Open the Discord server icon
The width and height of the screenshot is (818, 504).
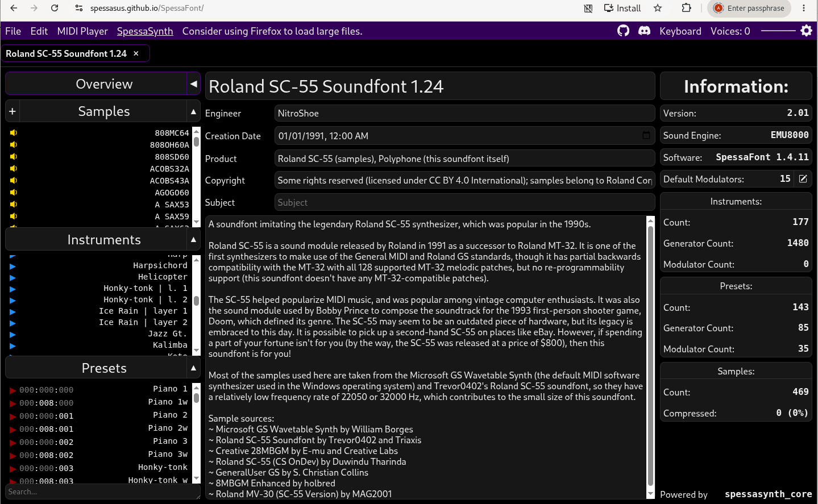[644, 31]
